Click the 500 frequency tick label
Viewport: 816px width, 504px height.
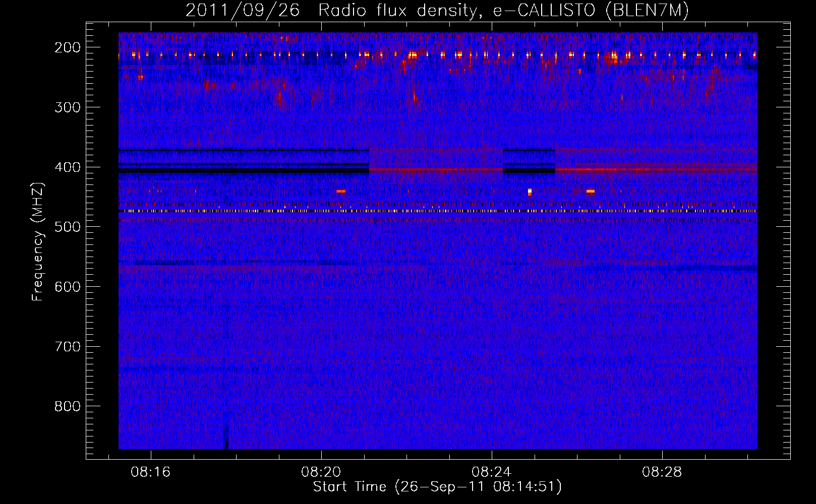point(67,227)
